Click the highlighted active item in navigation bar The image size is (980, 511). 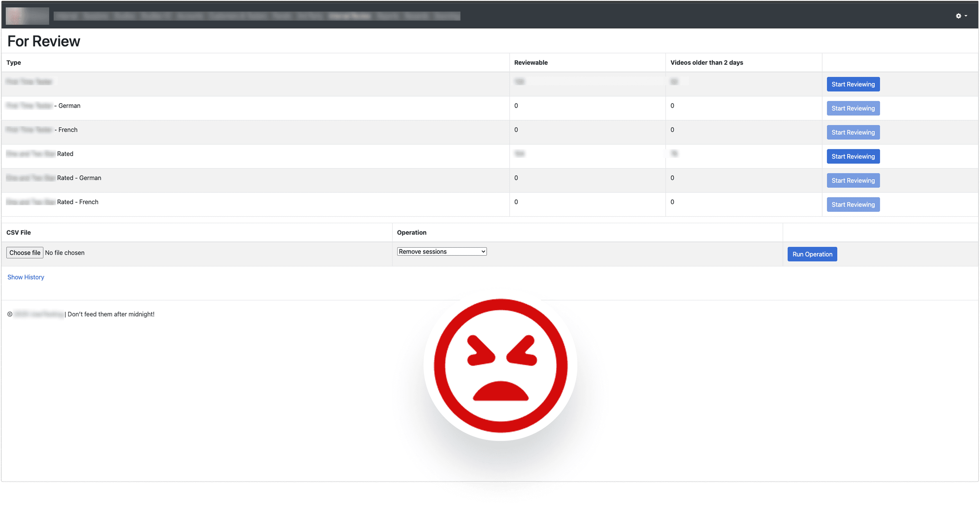[350, 16]
